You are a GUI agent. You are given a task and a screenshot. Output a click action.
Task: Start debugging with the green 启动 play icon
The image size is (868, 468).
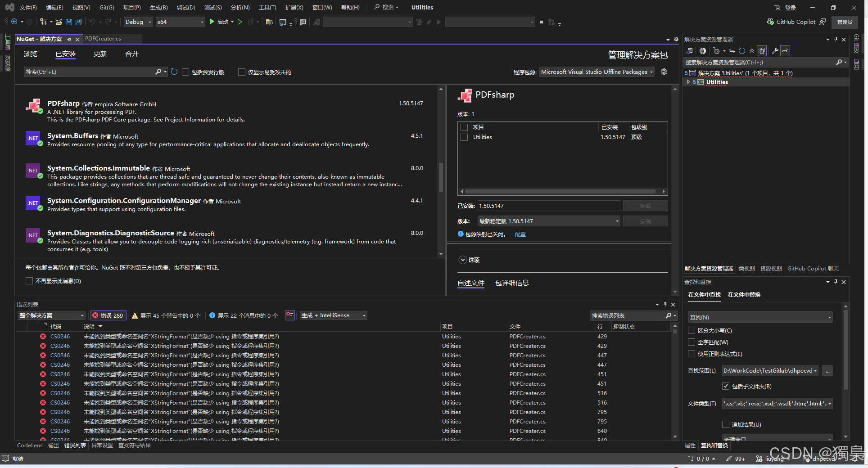212,22
